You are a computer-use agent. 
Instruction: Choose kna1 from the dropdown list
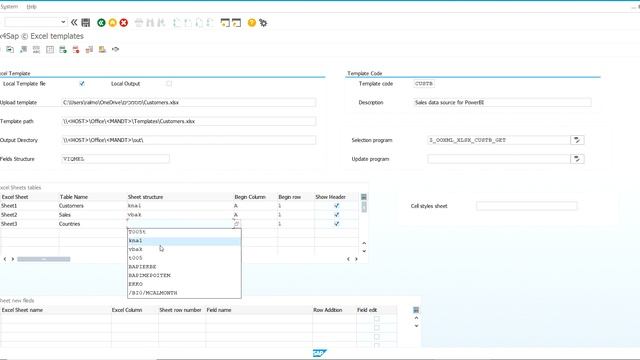coord(184,241)
